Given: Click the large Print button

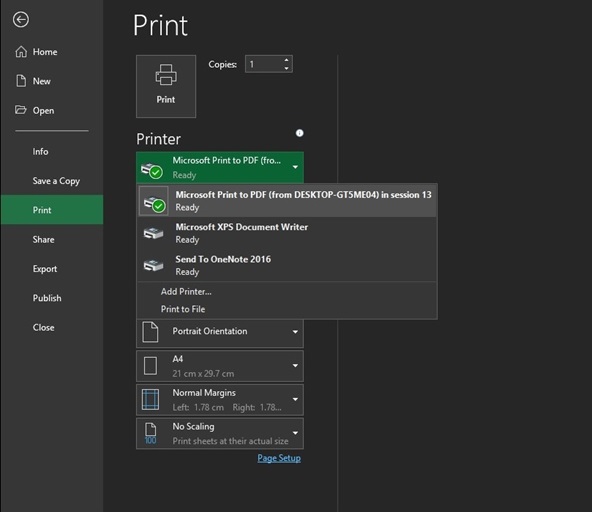Looking at the screenshot, I should [x=166, y=86].
